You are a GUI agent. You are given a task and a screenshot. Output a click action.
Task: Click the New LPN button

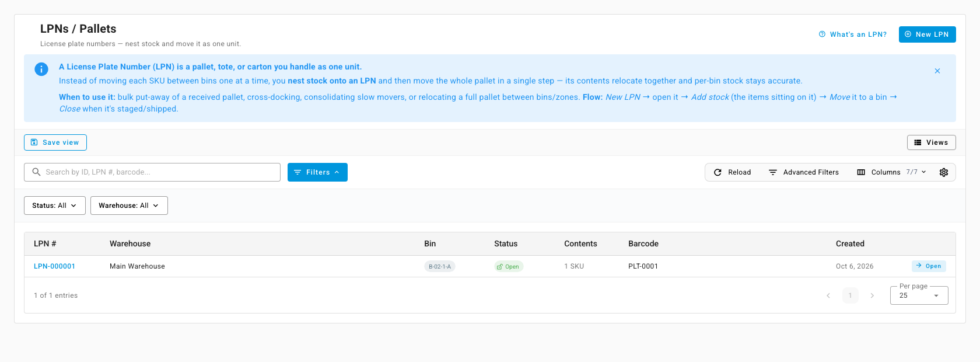[x=927, y=34]
